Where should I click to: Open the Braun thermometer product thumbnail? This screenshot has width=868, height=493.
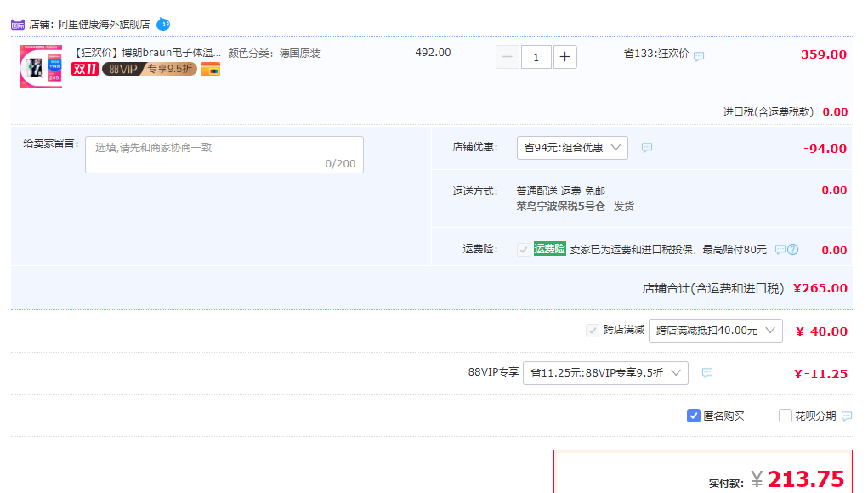(41, 66)
